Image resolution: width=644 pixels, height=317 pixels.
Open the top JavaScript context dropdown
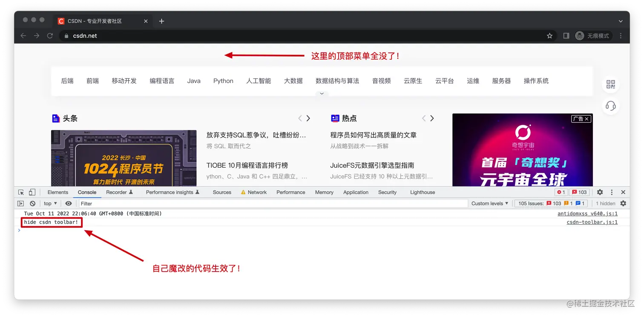click(50, 203)
